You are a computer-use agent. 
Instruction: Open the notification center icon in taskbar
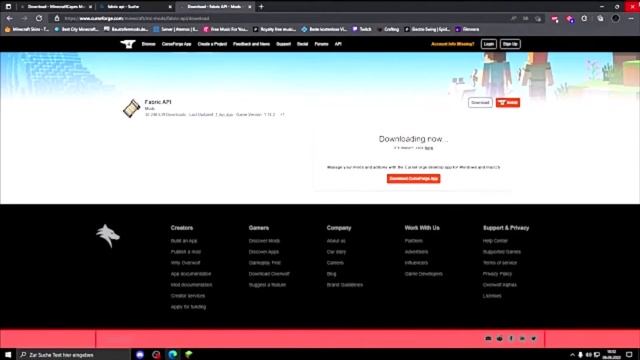click(629, 355)
